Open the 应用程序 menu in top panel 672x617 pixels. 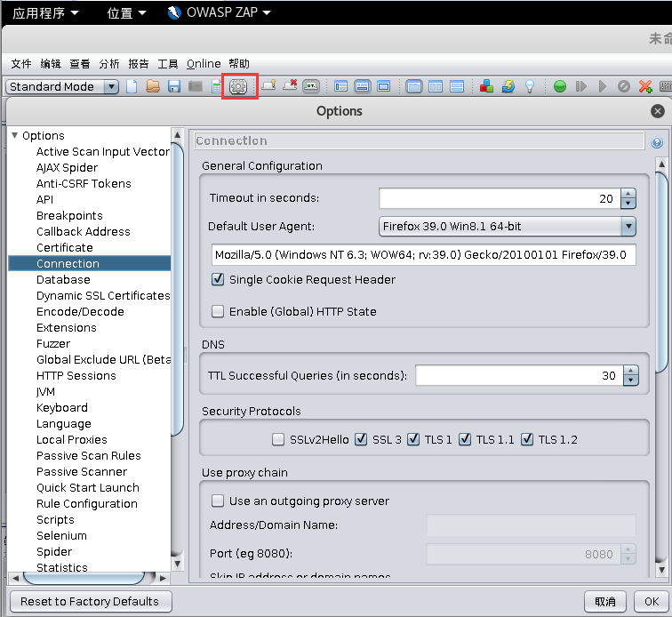pos(45,12)
